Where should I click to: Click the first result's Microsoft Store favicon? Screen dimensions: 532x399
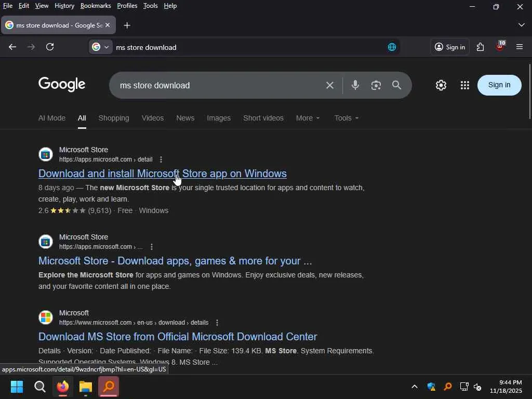(x=46, y=154)
